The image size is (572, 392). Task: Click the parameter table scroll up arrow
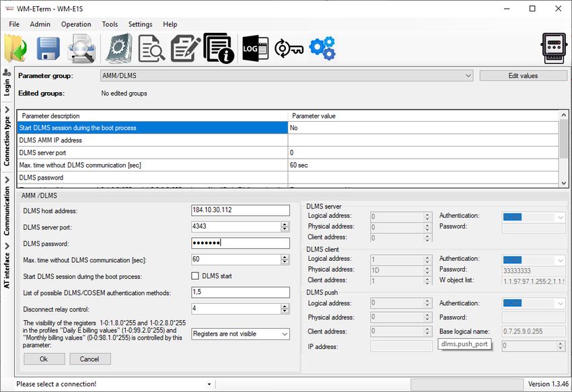[x=564, y=115]
